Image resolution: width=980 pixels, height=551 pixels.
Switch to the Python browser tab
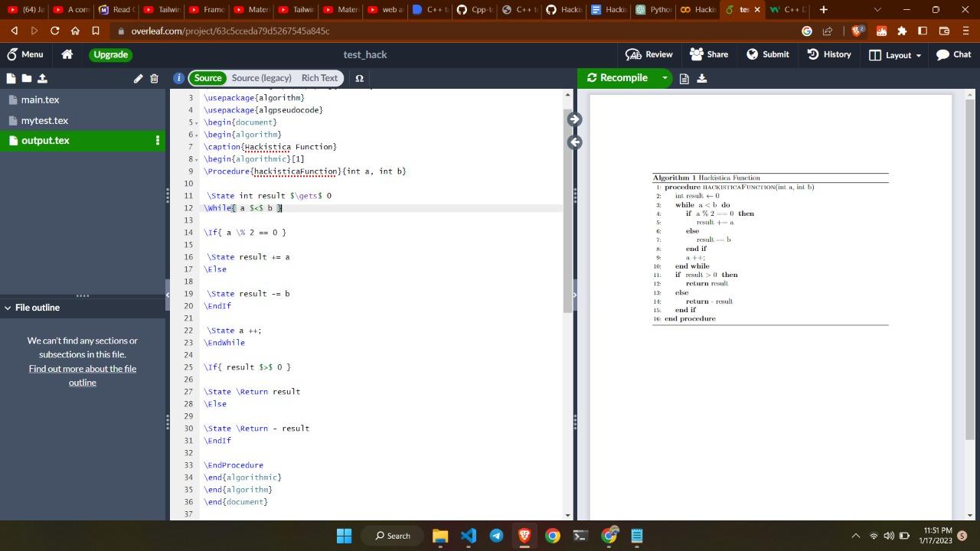(653, 9)
